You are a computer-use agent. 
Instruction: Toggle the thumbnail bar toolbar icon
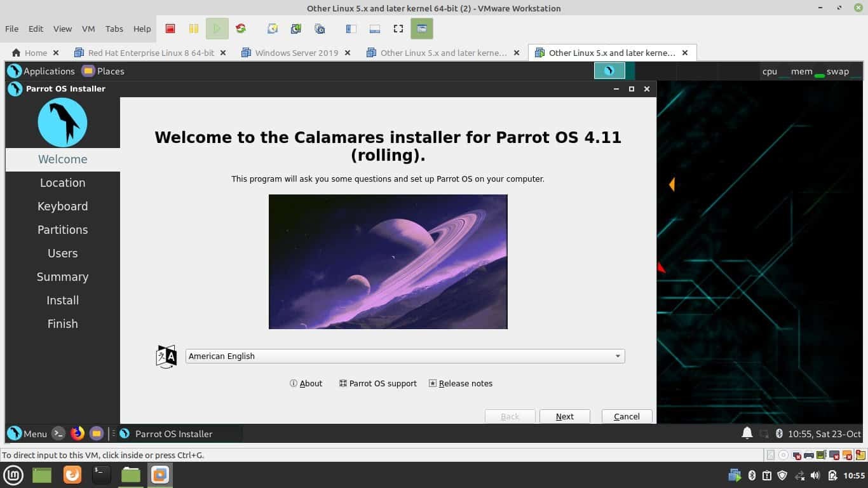click(375, 29)
